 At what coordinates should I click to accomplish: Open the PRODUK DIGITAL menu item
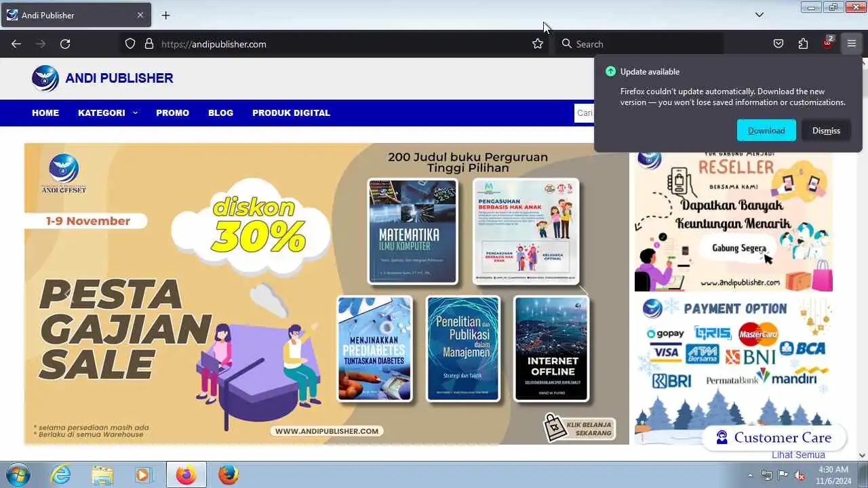point(291,113)
